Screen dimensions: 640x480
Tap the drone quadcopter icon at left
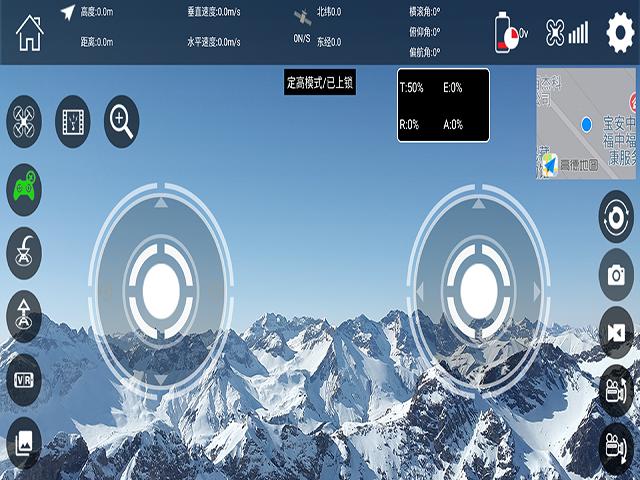[x=24, y=123]
